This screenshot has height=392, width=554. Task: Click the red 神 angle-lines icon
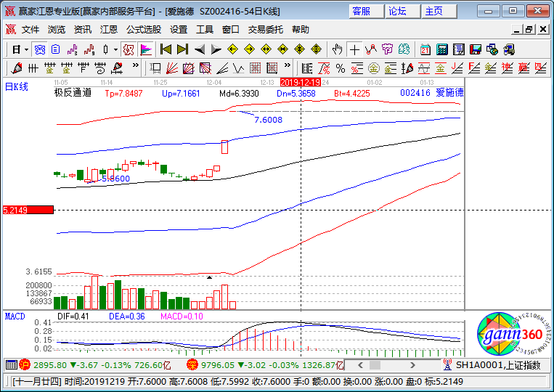tap(507, 68)
